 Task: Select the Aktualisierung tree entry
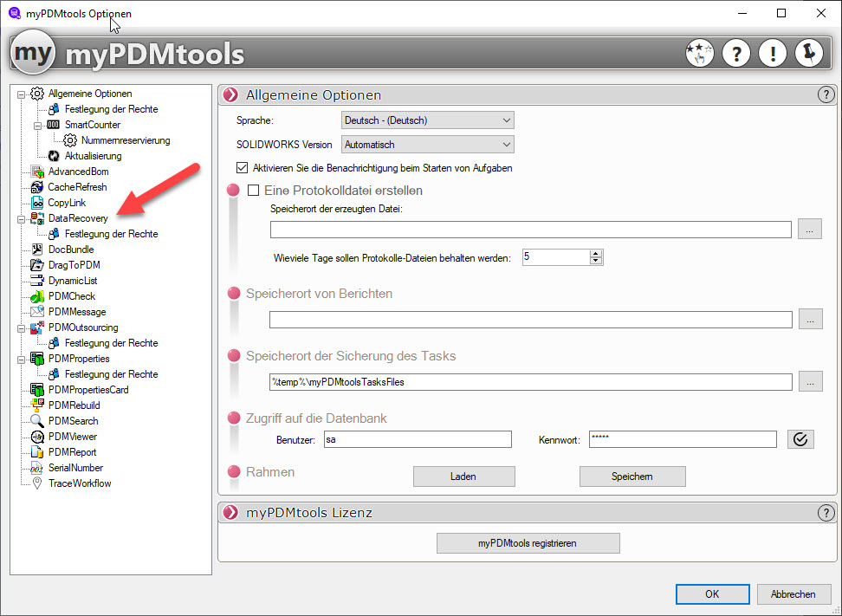[x=93, y=156]
